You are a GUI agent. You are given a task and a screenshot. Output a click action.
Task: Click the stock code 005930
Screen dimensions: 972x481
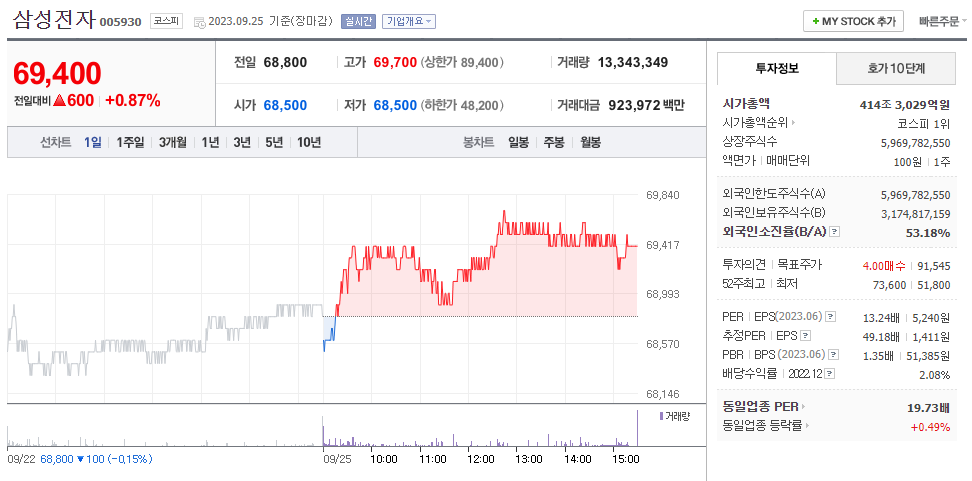tap(120, 22)
